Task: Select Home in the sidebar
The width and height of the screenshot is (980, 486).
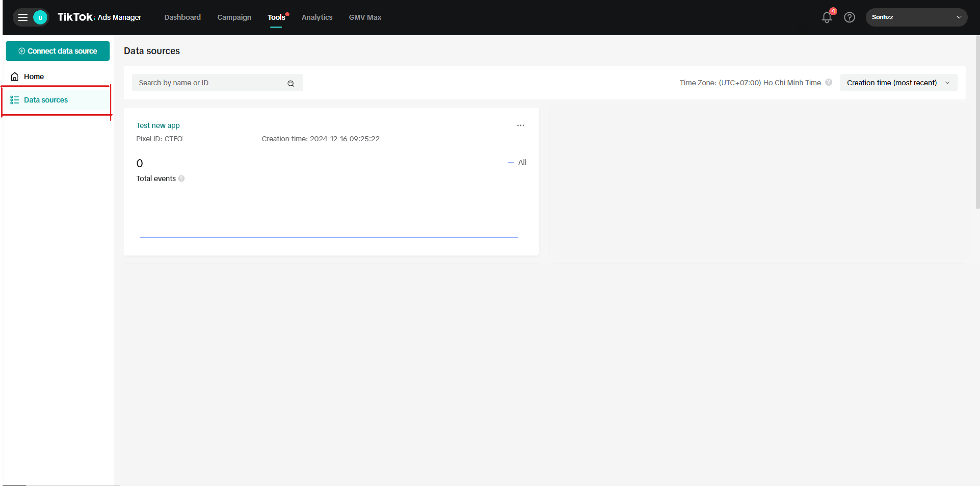Action: point(34,76)
